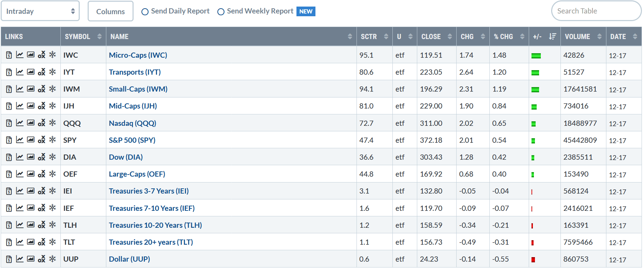
Task: Open seasonality snowflake icon for IWM row
Action: coord(52,88)
